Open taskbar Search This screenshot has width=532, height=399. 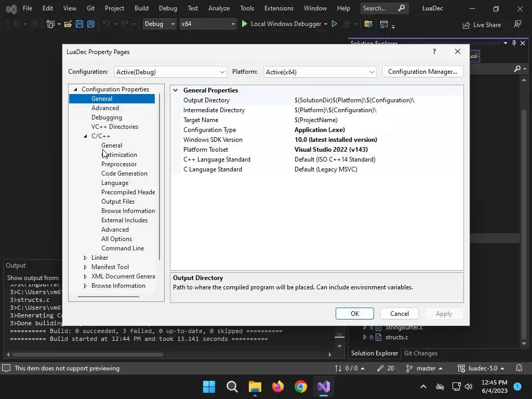(232, 387)
